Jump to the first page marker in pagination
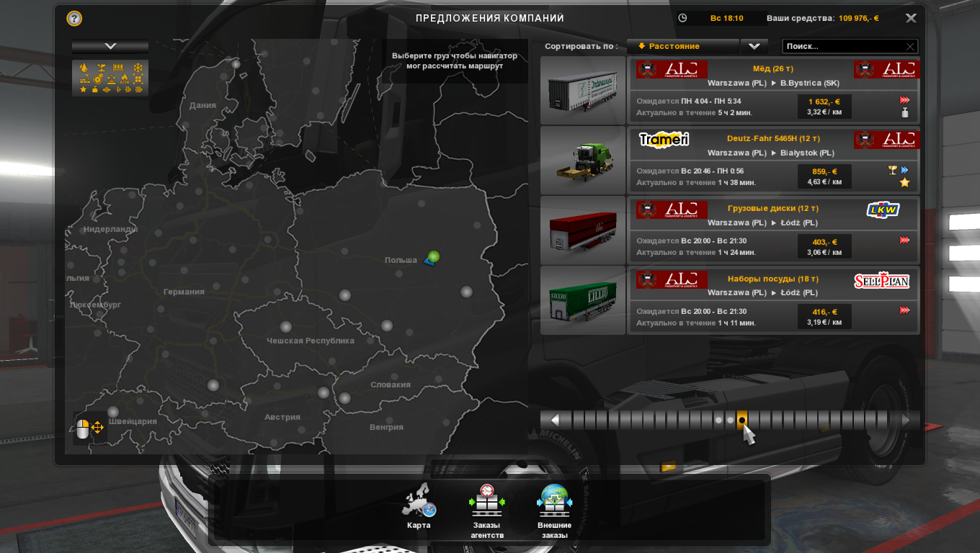The width and height of the screenshot is (980, 553). [x=568, y=420]
